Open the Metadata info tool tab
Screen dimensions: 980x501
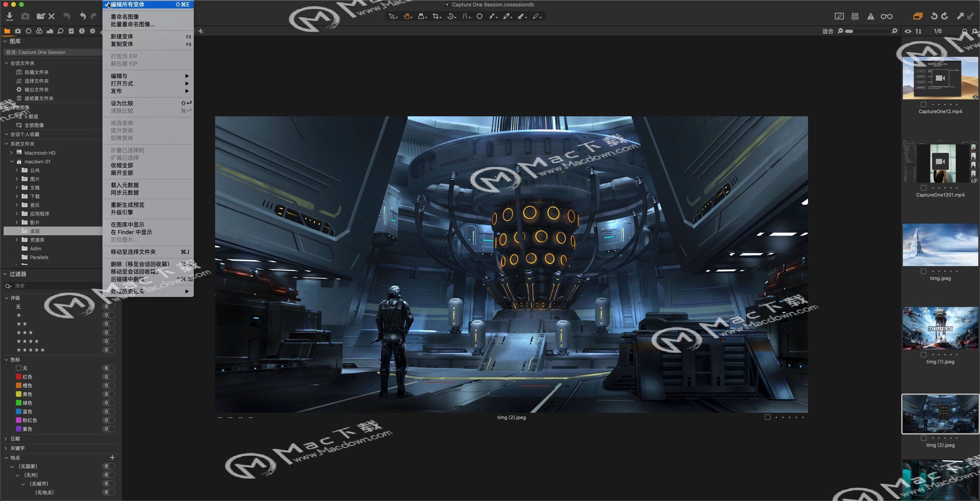82,31
